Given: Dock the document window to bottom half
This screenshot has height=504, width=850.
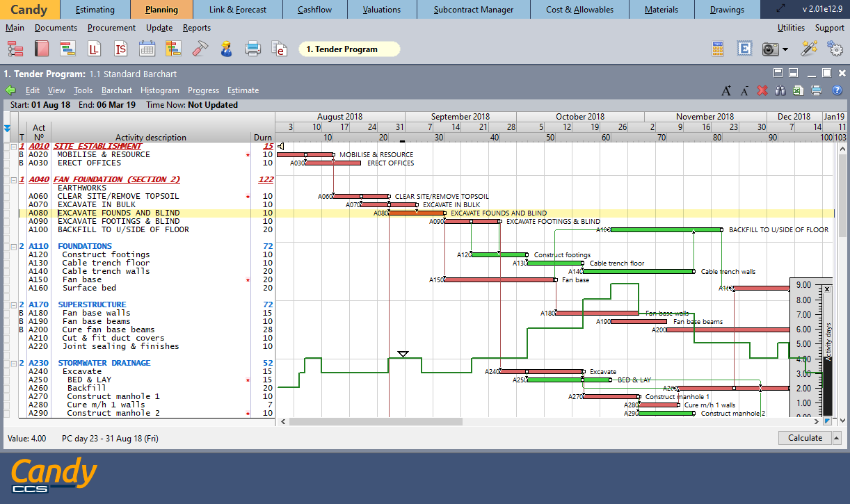Looking at the screenshot, I should click(x=793, y=73).
